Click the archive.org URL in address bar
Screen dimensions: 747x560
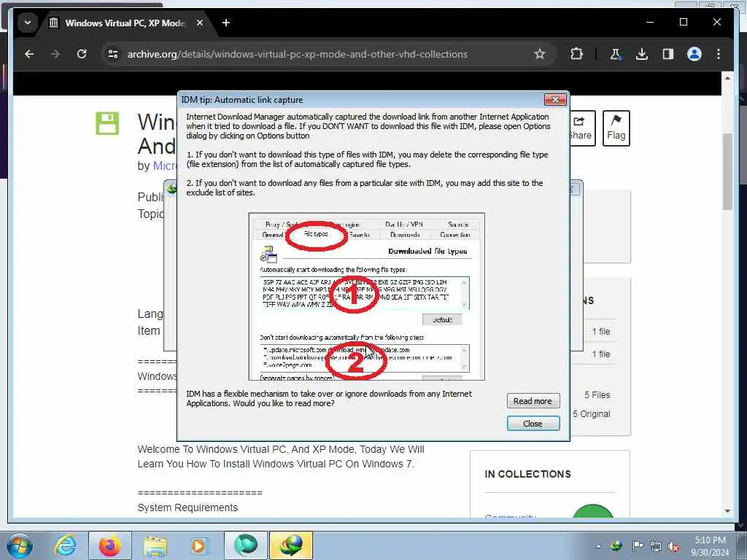[298, 54]
